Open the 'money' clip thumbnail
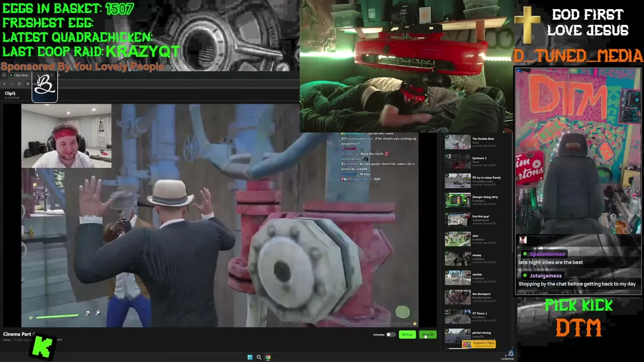This screenshot has height=362, width=644. (457, 258)
